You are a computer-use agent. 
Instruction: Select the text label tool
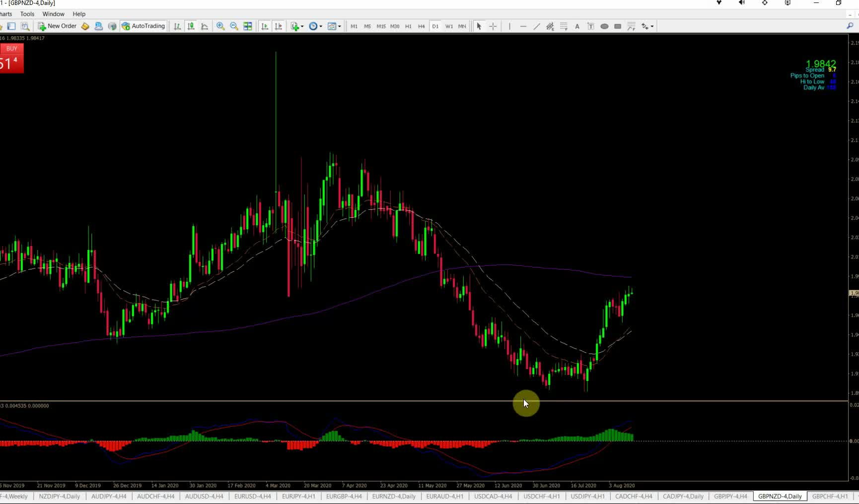click(590, 26)
